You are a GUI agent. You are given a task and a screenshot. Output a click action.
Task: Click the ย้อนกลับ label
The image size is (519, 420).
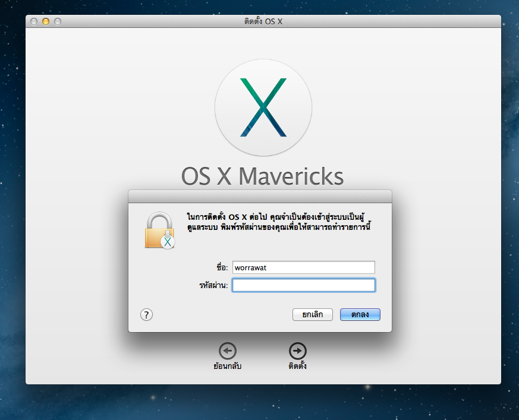click(227, 366)
